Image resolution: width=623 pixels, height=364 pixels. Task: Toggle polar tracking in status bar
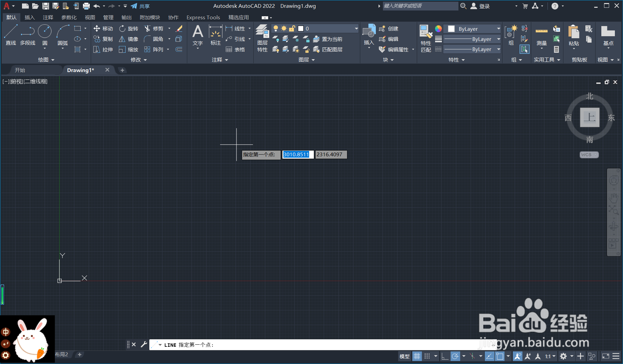pos(455,356)
